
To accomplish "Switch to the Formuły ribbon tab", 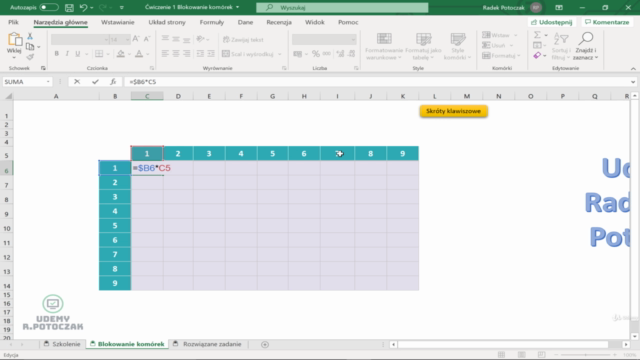I will tap(211, 22).
